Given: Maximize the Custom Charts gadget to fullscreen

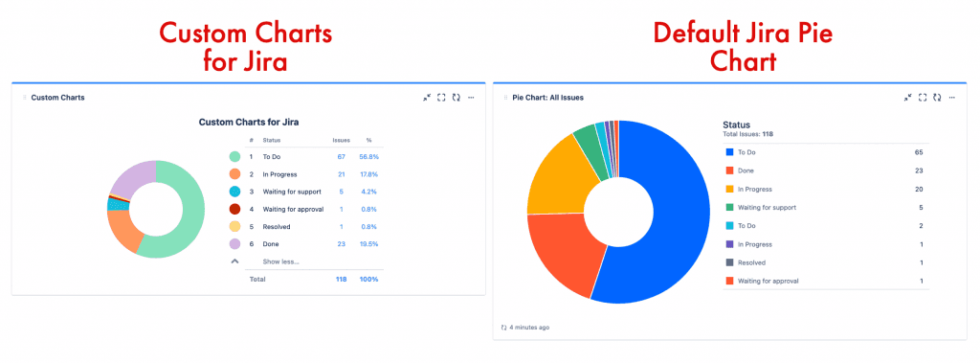Looking at the screenshot, I should point(441,98).
